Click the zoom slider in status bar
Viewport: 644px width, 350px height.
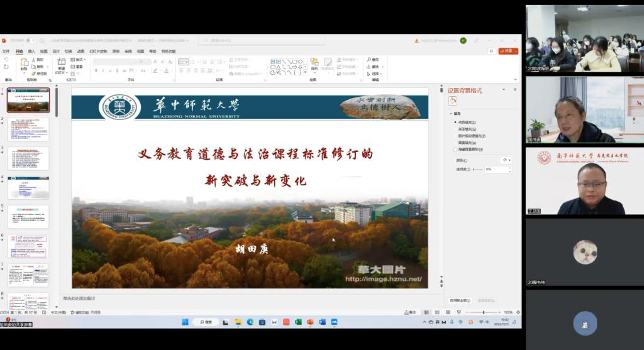484,312
